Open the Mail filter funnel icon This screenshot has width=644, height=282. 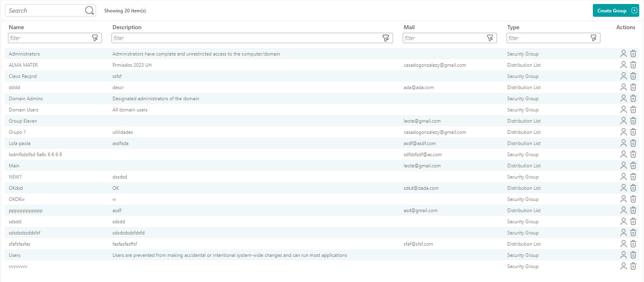[x=490, y=38]
